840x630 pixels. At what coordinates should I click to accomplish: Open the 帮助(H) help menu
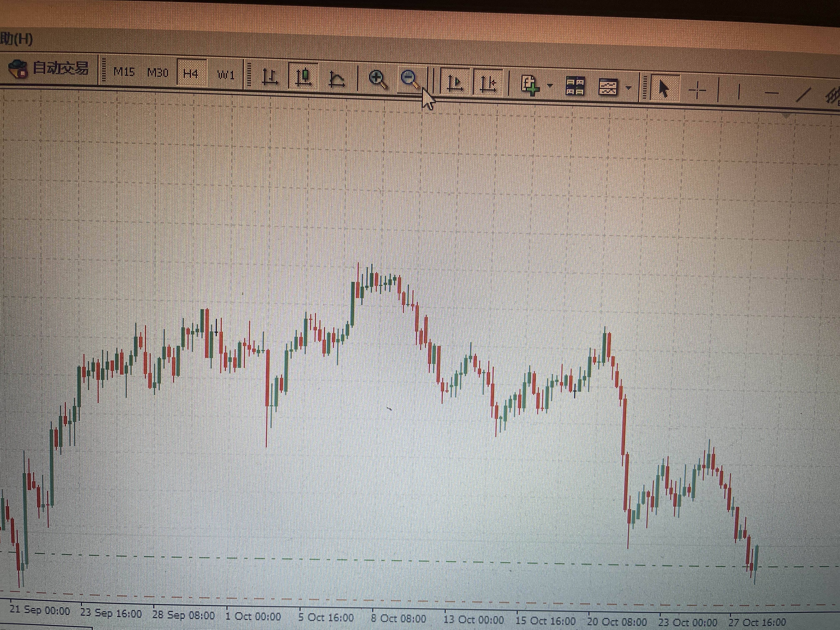[x=15, y=39]
